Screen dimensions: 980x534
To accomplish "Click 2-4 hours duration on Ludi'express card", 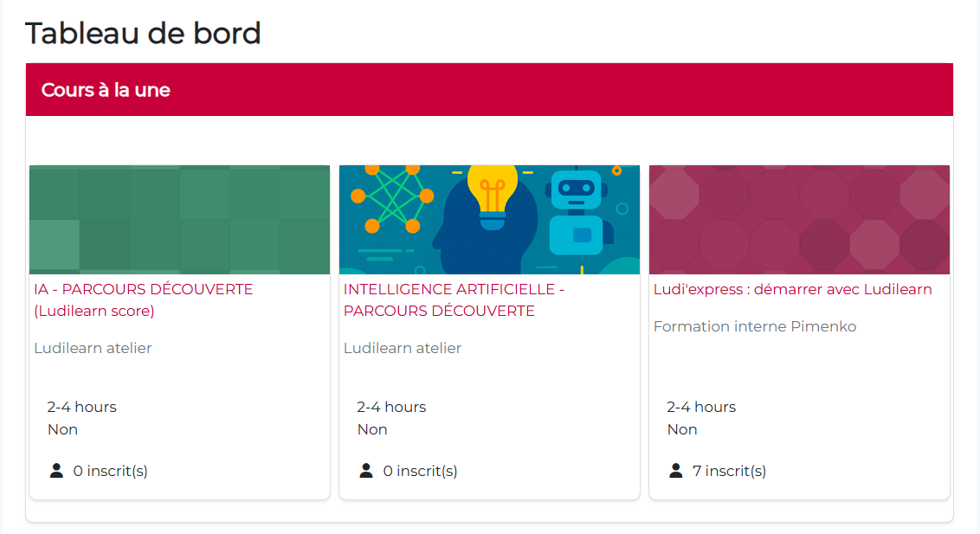I will [701, 407].
